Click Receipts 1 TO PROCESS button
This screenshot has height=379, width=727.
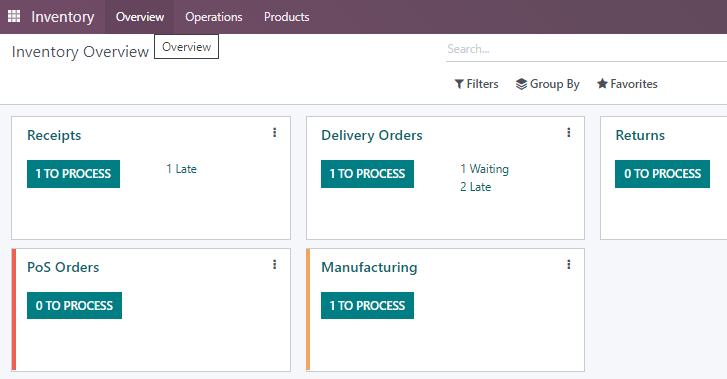click(73, 174)
